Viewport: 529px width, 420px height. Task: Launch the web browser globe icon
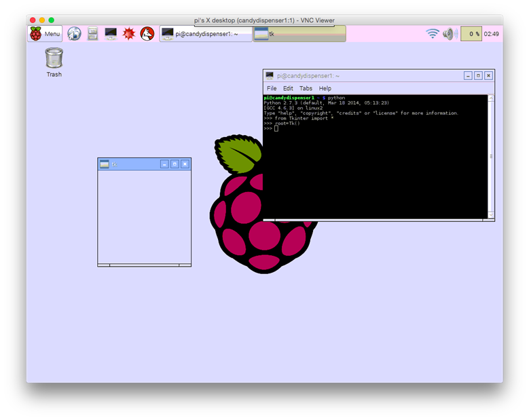click(x=74, y=34)
